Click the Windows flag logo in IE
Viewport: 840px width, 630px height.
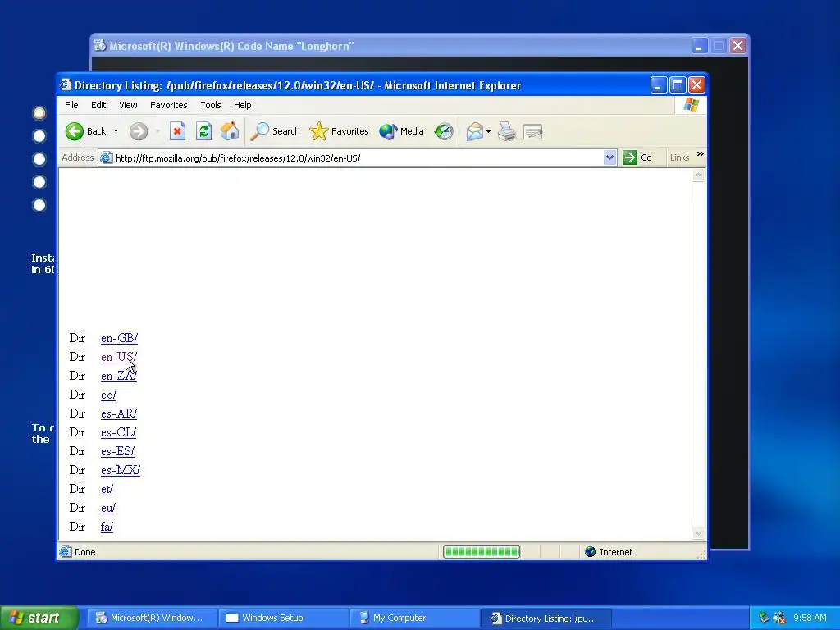691,105
